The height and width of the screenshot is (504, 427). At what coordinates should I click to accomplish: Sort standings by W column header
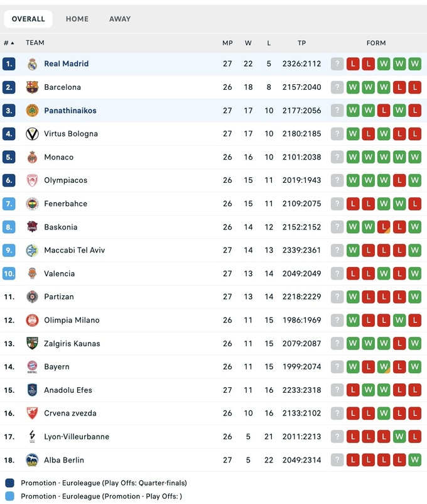[x=248, y=43]
